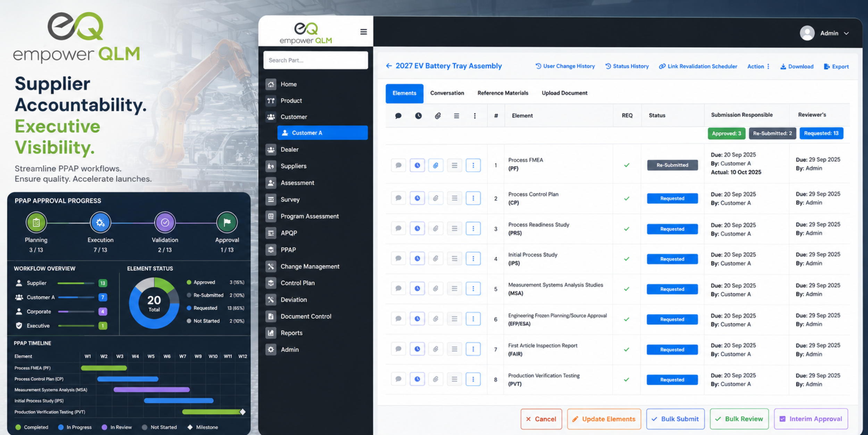Click the Bulk Review button

(x=739, y=419)
